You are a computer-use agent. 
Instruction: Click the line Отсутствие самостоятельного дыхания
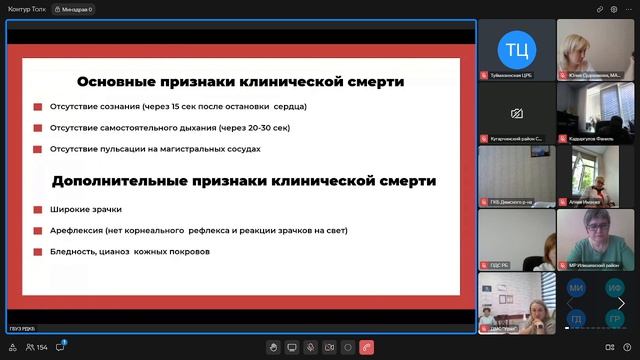click(x=170, y=128)
